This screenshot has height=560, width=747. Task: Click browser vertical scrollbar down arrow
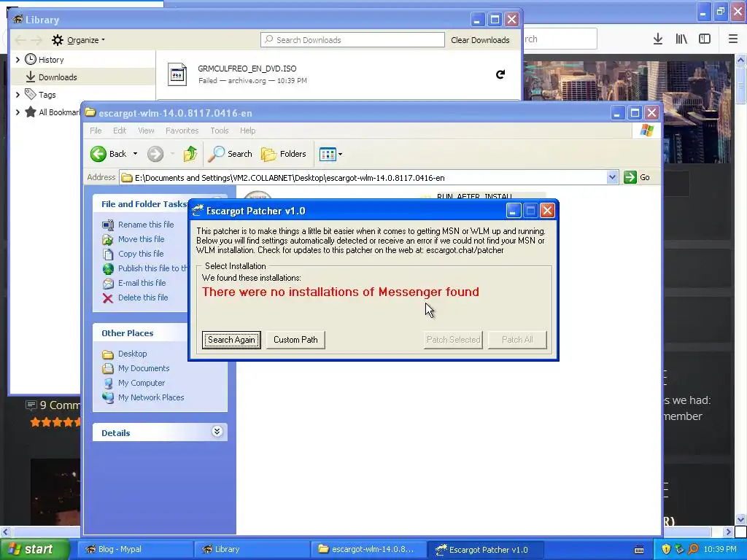[x=741, y=519]
